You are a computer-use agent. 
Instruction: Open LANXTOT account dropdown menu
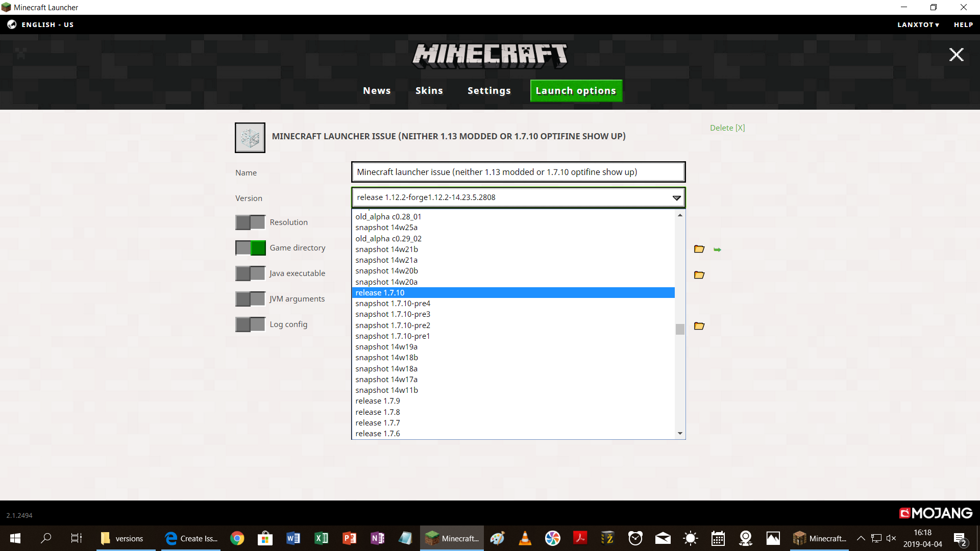click(918, 24)
